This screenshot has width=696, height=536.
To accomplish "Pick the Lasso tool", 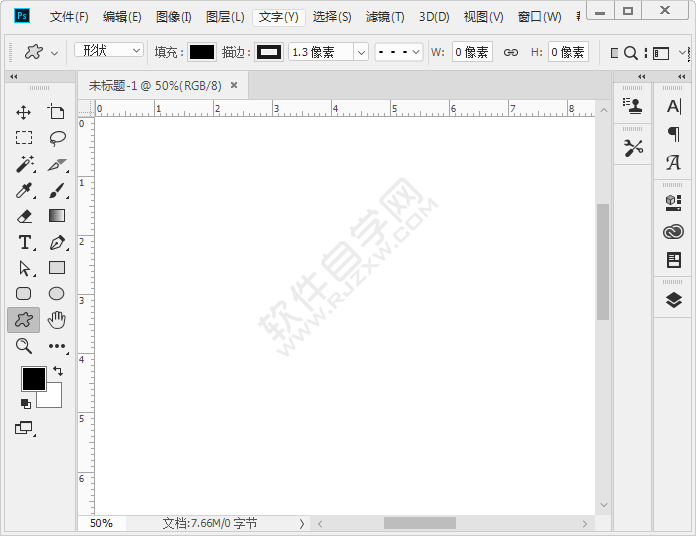I will click(57, 138).
